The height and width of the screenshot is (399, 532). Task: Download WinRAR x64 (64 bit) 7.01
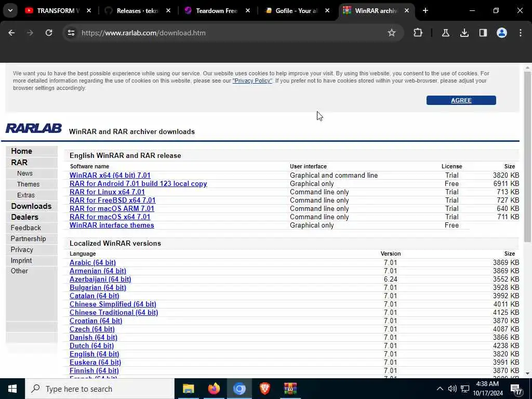coord(110,176)
